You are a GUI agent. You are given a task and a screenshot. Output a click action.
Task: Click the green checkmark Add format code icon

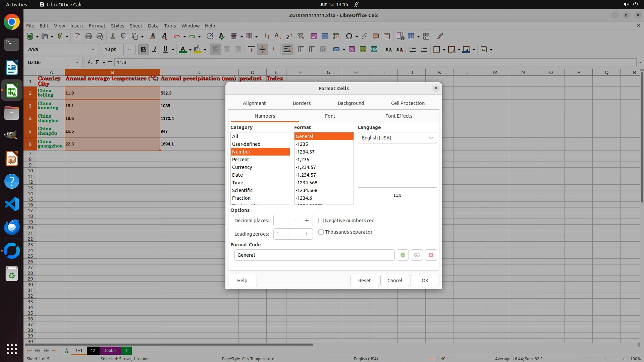point(402,255)
